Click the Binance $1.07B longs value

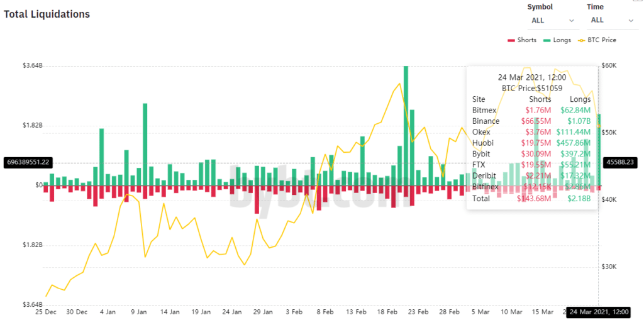577,121
